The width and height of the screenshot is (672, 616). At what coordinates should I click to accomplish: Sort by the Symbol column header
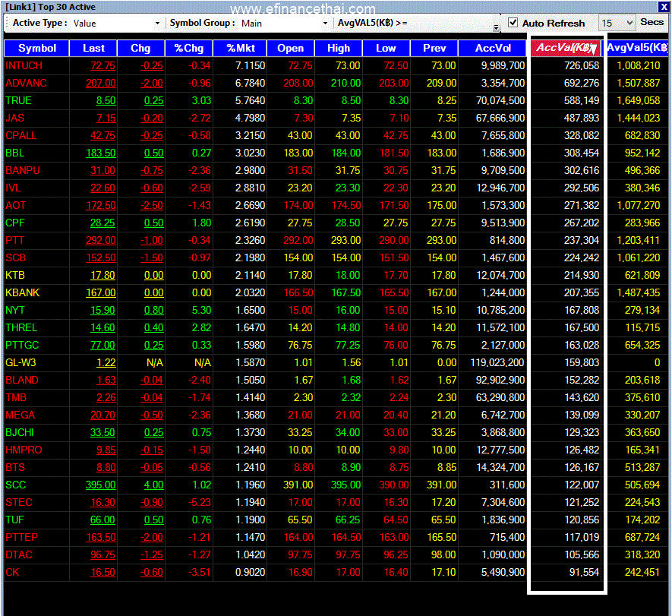(x=37, y=48)
